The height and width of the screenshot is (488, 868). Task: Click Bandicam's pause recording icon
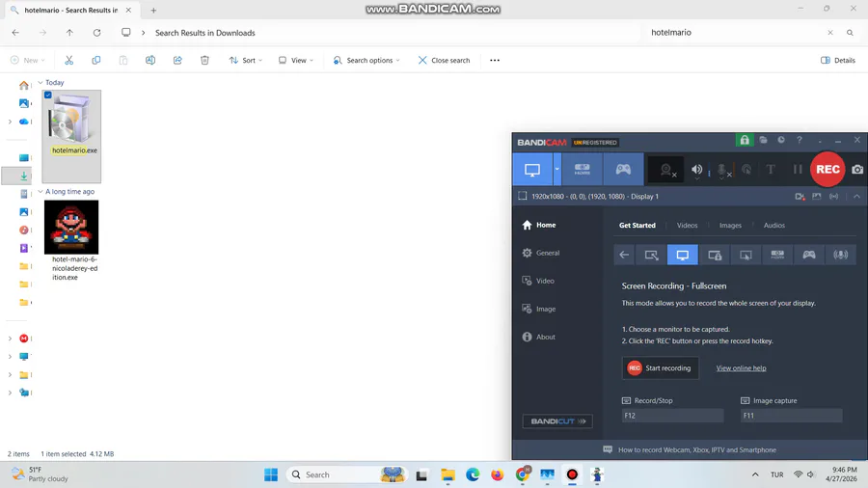click(x=798, y=170)
